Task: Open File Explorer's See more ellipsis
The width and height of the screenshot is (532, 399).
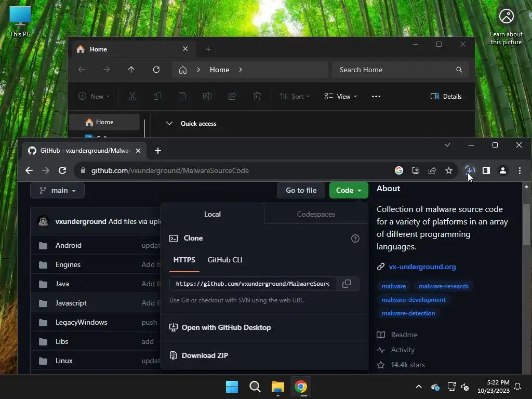Action: click(x=376, y=96)
